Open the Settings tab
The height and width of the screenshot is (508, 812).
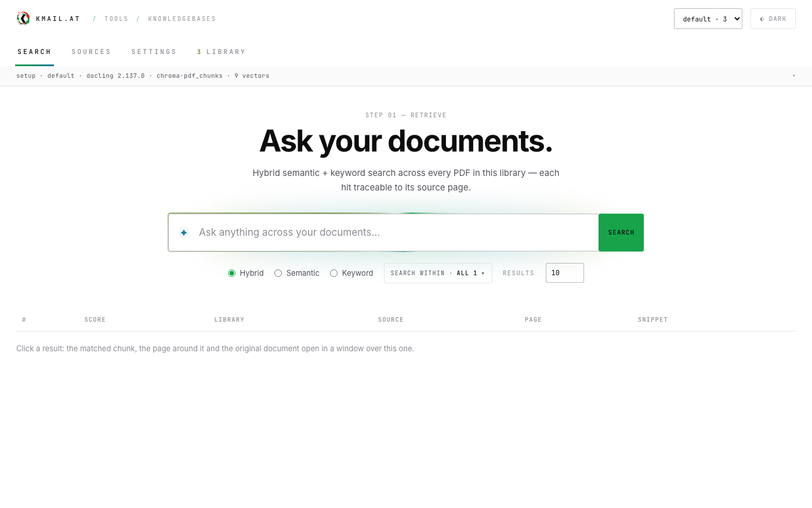coord(154,52)
